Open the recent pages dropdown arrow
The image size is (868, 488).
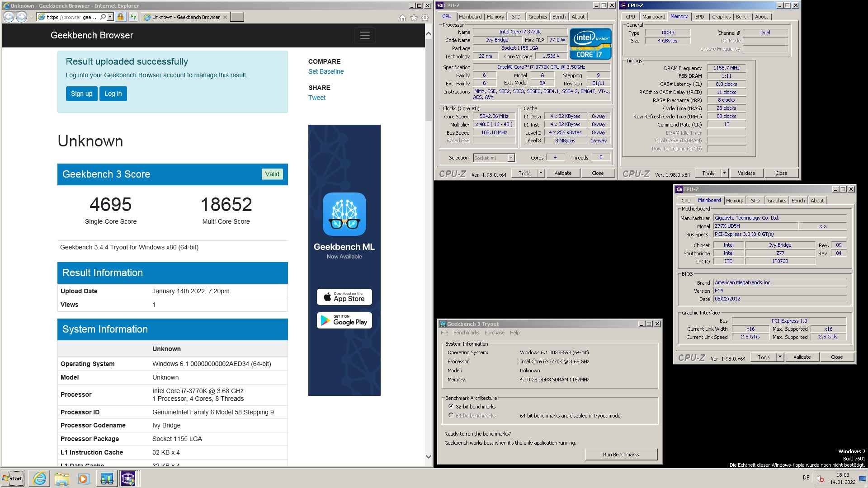(x=31, y=17)
